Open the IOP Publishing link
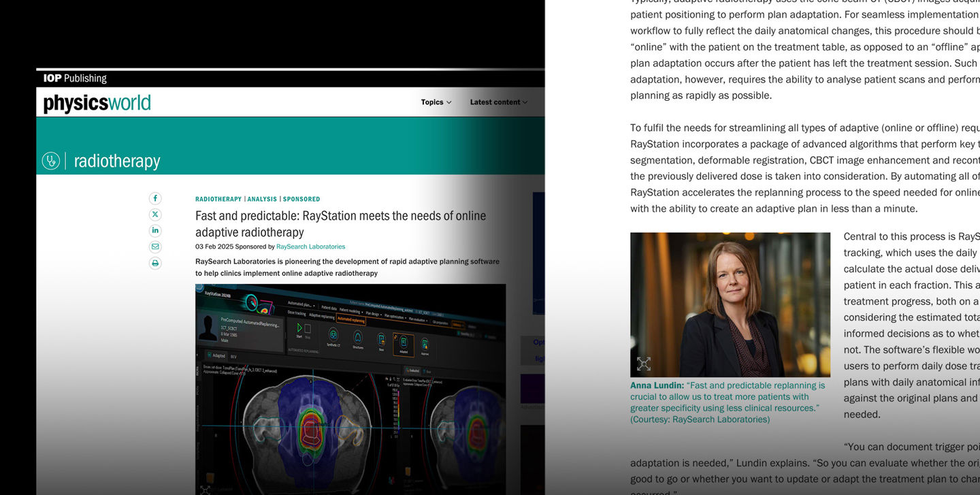This screenshot has width=980, height=495. click(x=75, y=78)
